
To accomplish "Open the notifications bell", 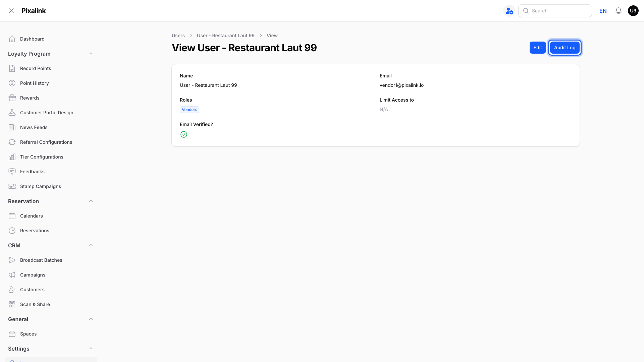I will pos(619,11).
